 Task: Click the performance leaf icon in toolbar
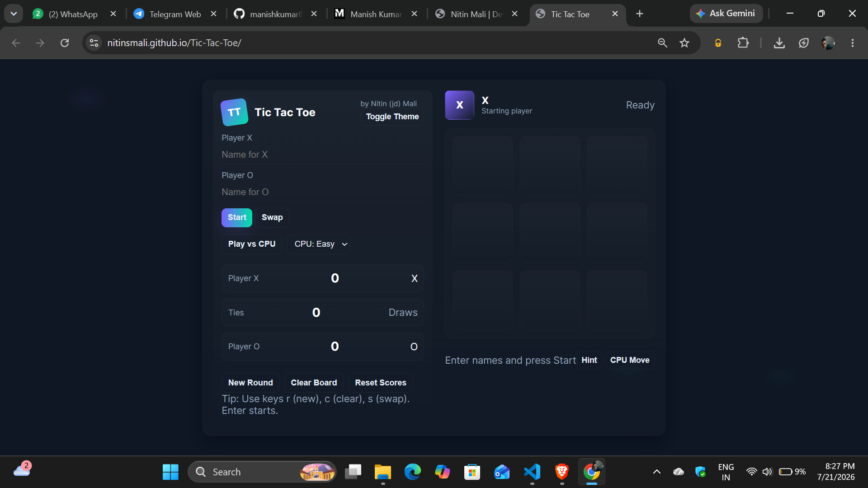(803, 43)
